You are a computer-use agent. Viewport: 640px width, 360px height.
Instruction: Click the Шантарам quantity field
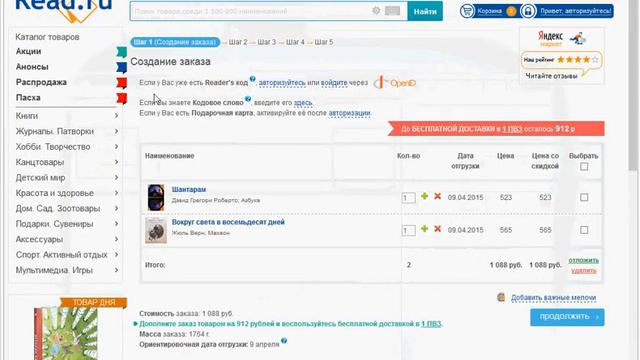(x=408, y=198)
